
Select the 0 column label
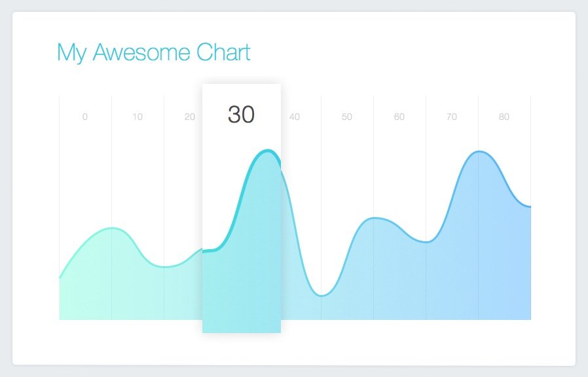tap(85, 117)
